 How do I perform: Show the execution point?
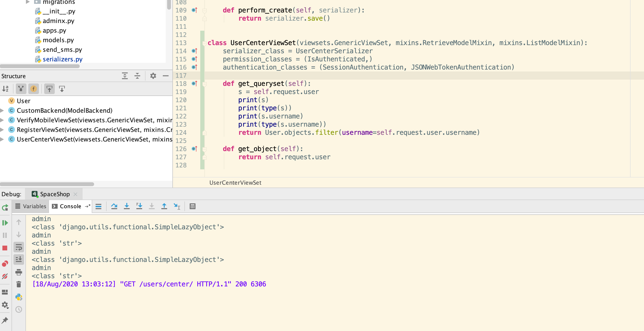[98, 206]
